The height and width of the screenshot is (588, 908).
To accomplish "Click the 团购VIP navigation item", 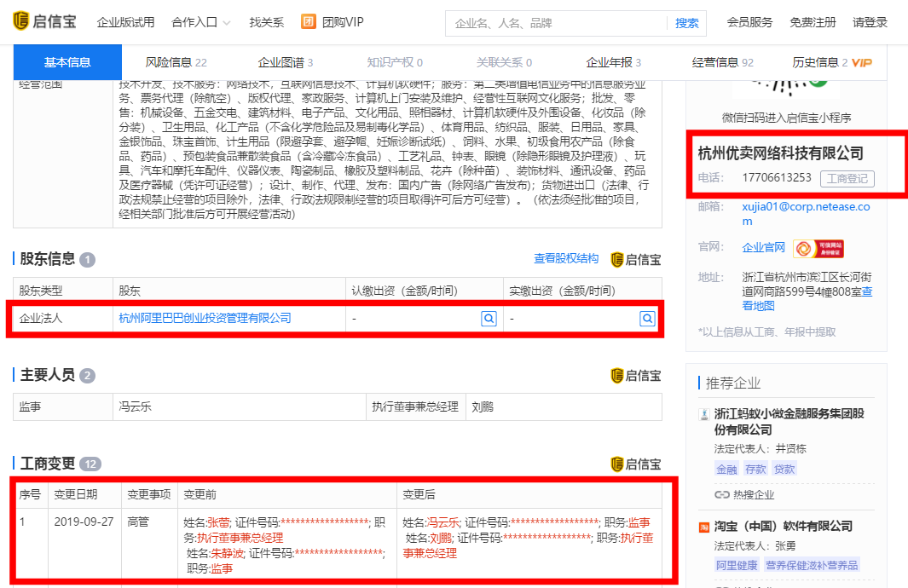I will [333, 22].
